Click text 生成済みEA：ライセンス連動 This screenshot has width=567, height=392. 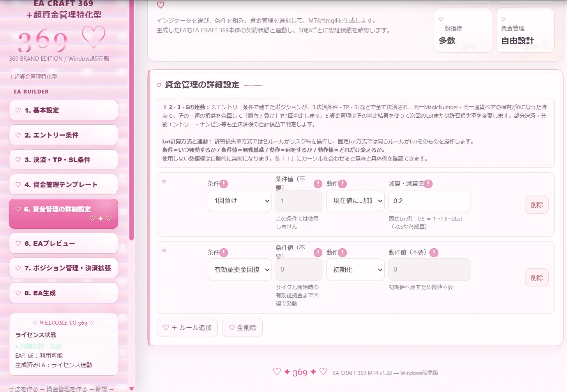pyautogui.click(x=54, y=365)
